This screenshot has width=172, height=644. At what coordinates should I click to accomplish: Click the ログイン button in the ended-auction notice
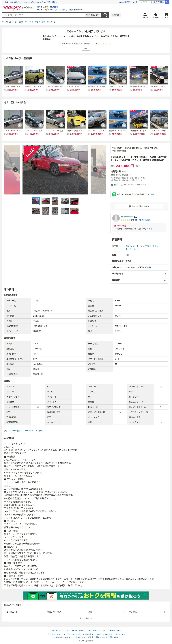(x=86, y=48)
